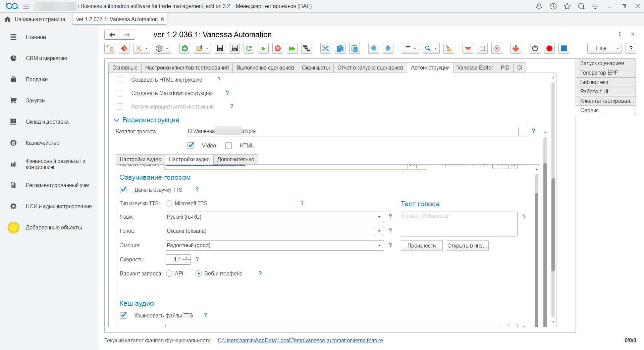Click the Тест голоса text field
The width and height of the screenshot is (644, 350).
pyautogui.click(x=459, y=224)
